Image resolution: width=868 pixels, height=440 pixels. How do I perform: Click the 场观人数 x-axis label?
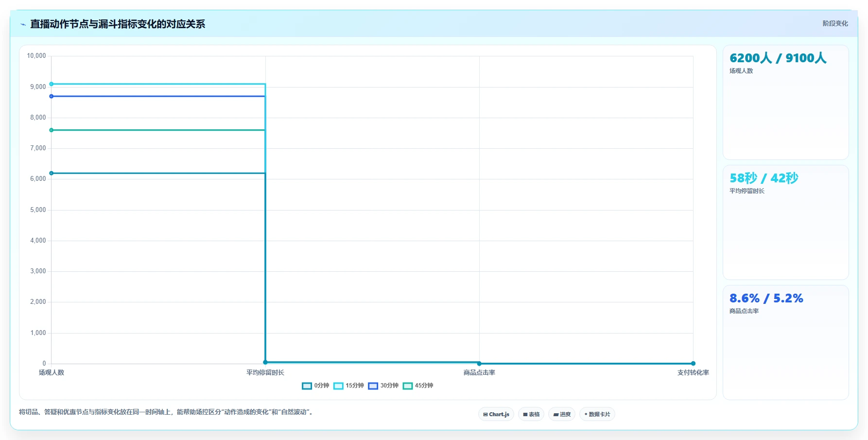(x=52, y=372)
